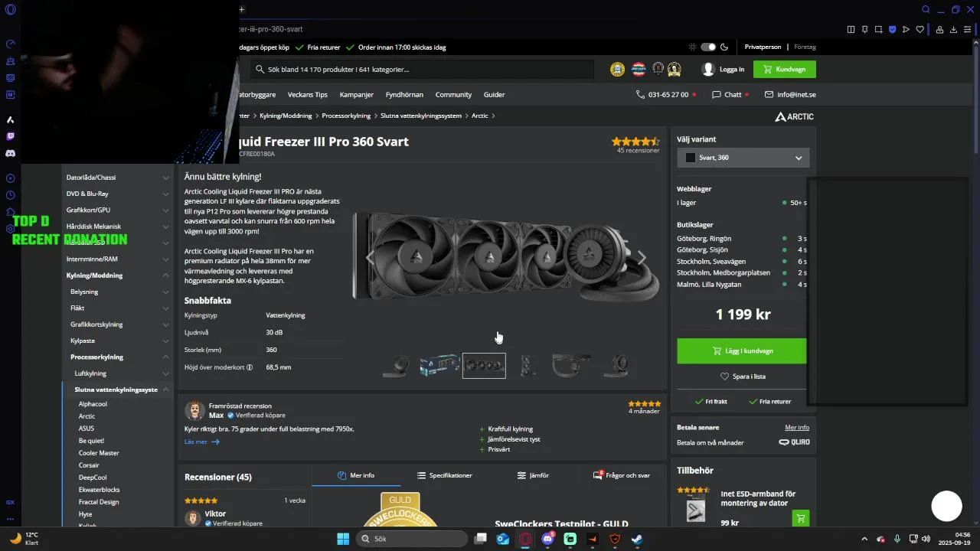Expand Grafikkort/GPU category
Screen dimensions: 980x551
165,210
